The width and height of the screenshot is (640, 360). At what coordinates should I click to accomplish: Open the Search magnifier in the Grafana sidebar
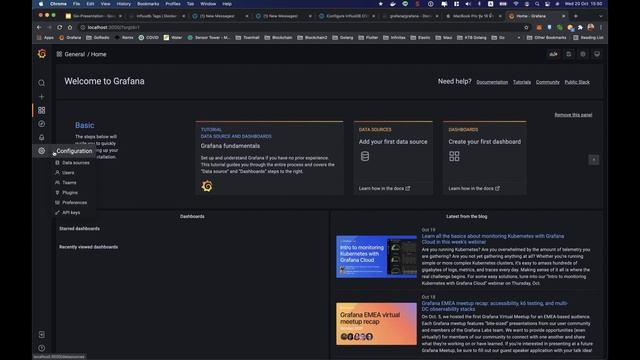click(42, 83)
